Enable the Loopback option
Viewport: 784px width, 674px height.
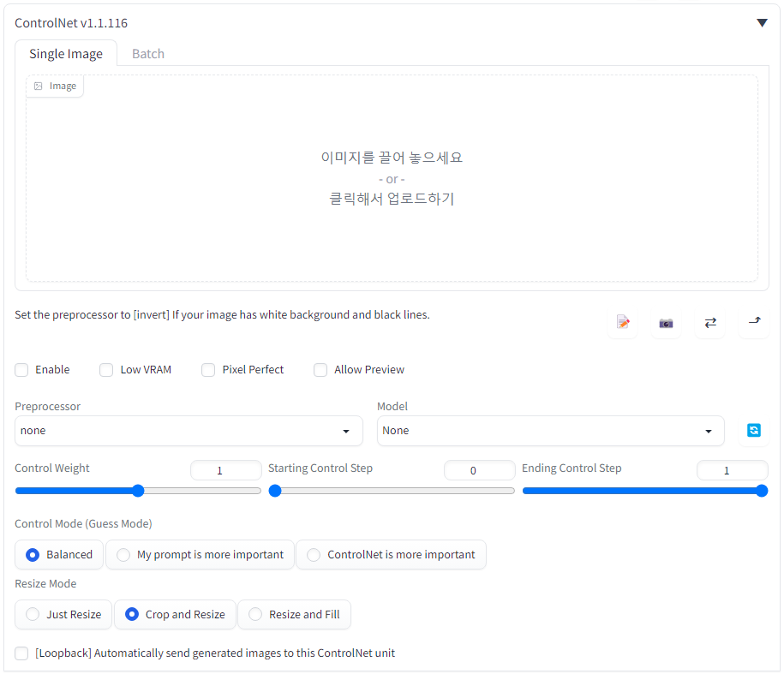coord(21,653)
